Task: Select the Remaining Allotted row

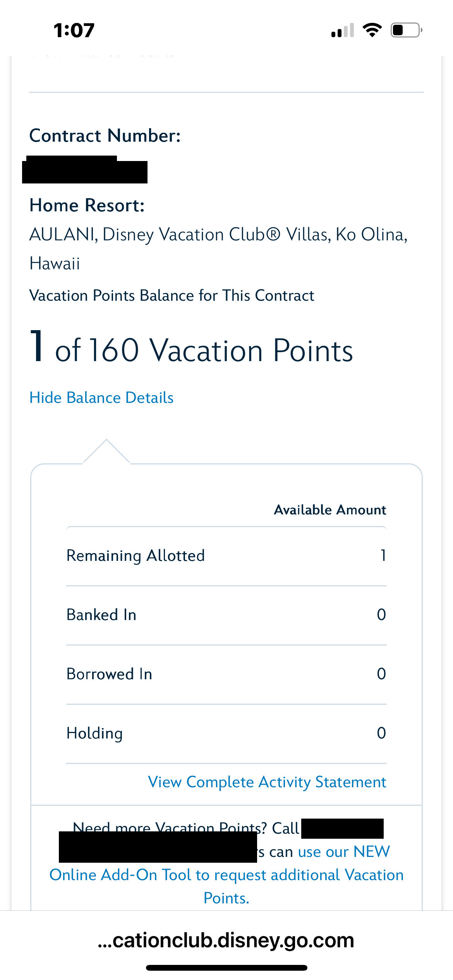Action: pyautogui.click(x=226, y=556)
